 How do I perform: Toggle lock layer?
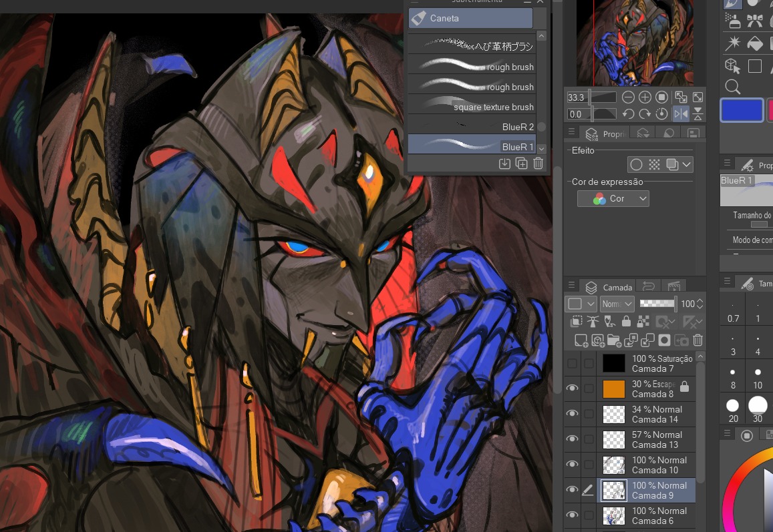click(626, 322)
